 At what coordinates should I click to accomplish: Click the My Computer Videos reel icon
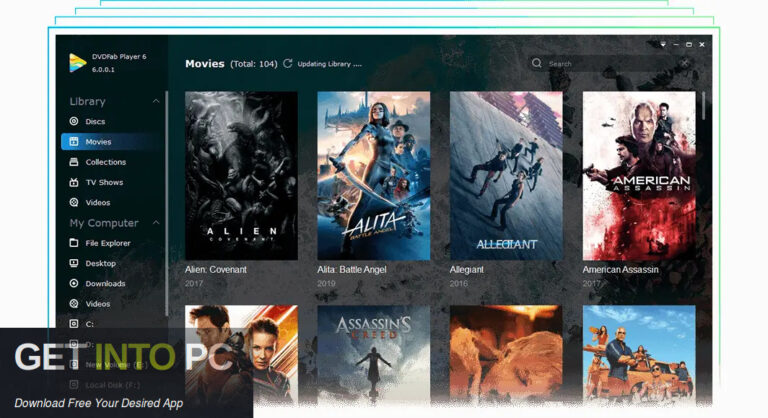(74, 304)
